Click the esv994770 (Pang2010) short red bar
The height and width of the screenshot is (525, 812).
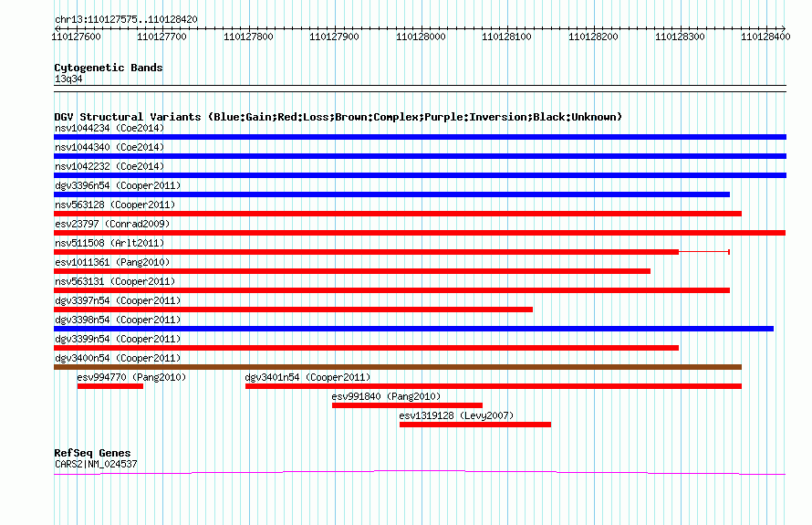110,386
